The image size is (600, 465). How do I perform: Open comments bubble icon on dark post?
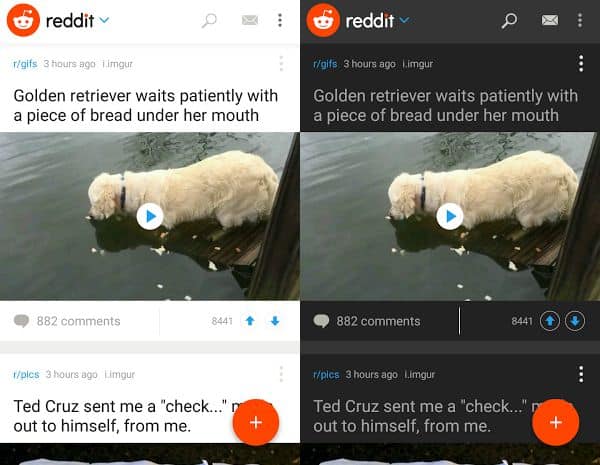point(321,321)
